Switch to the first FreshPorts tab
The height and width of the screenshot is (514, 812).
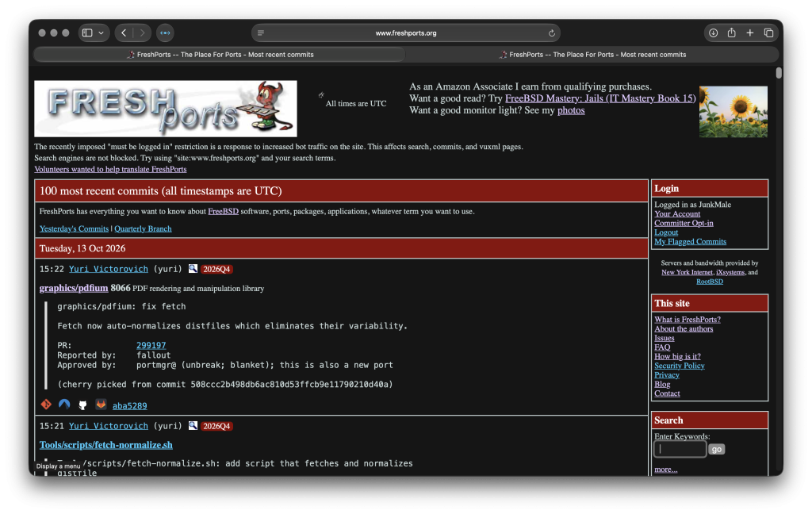[220, 55]
